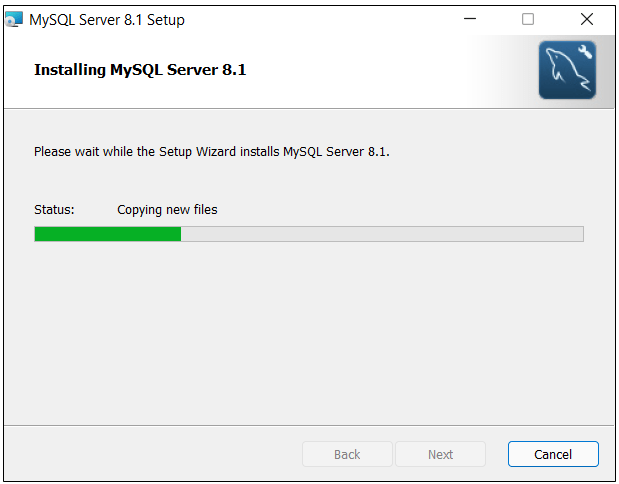The width and height of the screenshot is (619, 484).
Task: Click empty footer area left of Back
Action: [150, 454]
